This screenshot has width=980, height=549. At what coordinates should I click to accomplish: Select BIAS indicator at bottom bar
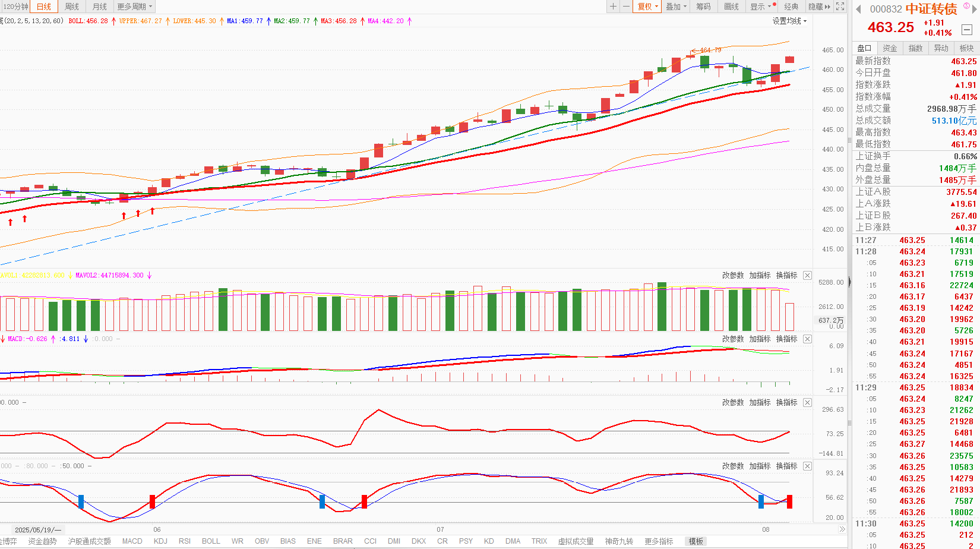coord(288,541)
